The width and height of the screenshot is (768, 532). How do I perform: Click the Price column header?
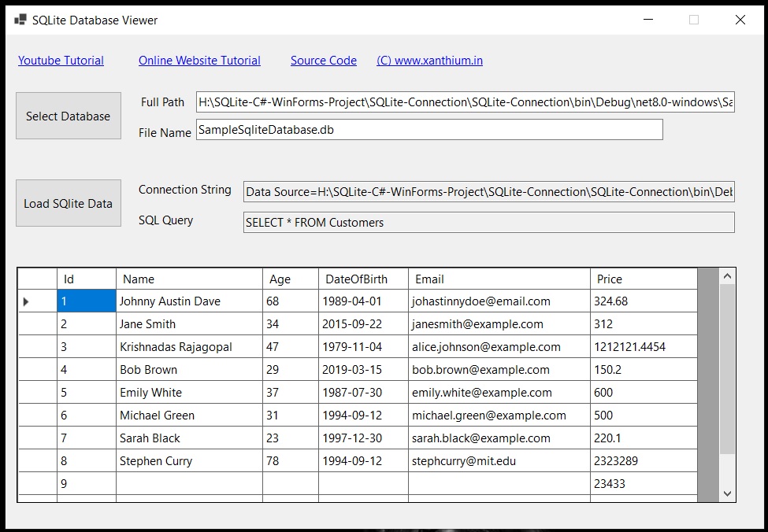644,279
